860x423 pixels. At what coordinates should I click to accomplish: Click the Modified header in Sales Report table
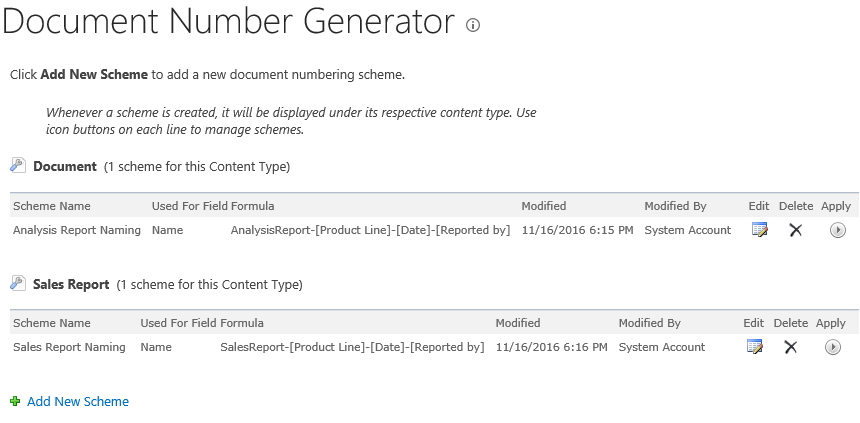(x=518, y=323)
